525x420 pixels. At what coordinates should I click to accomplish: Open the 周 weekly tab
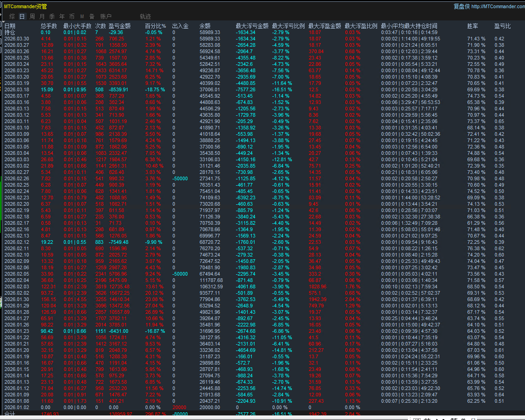pos(32,16)
